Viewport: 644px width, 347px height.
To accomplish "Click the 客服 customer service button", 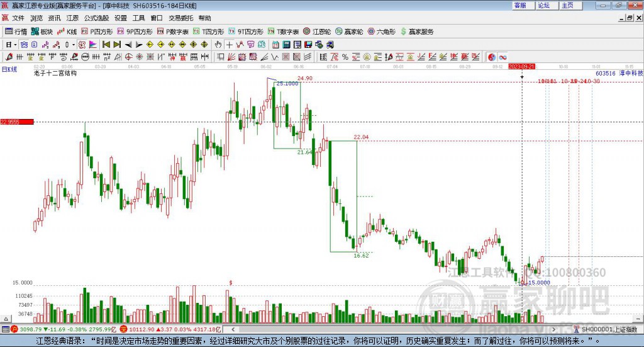I will pos(523,5).
